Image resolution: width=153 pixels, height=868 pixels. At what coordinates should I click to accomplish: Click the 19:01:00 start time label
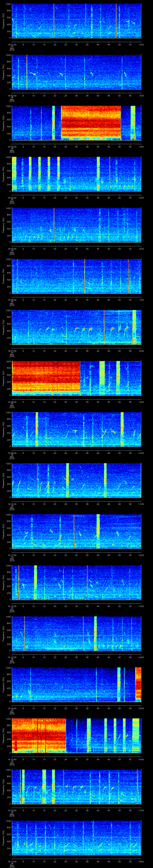pos(12,44)
